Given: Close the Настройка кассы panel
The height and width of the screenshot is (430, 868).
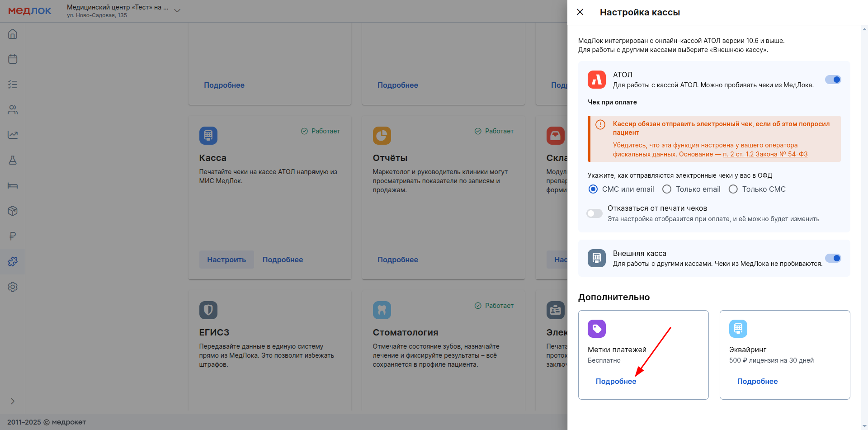Looking at the screenshot, I should pos(580,12).
